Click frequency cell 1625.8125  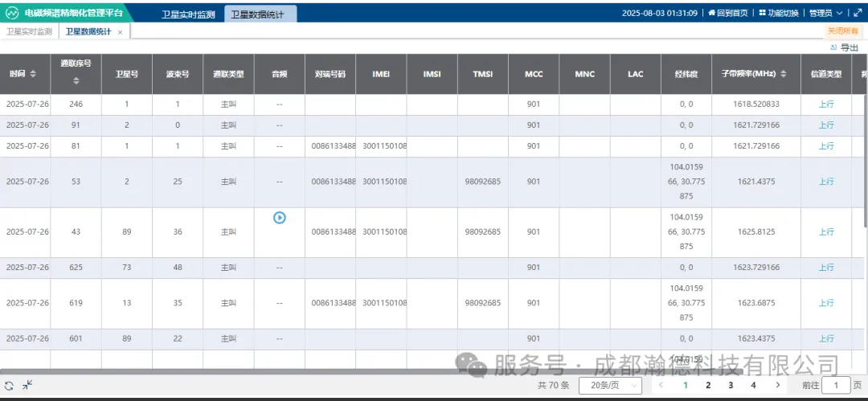(x=755, y=232)
